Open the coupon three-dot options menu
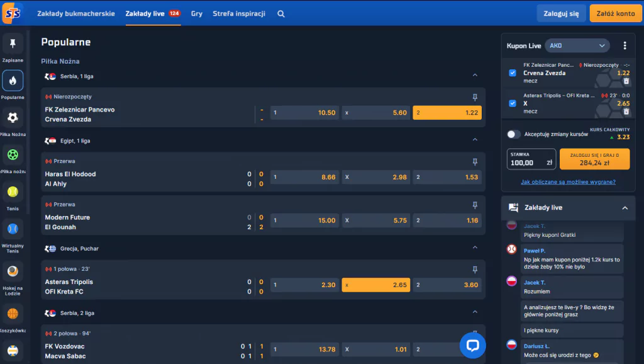The height and width of the screenshot is (364, 644). tap(625, 46)
